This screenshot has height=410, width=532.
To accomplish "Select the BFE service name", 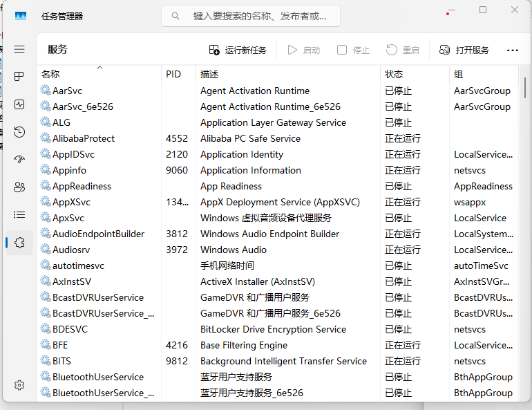I will pos(60,345).
